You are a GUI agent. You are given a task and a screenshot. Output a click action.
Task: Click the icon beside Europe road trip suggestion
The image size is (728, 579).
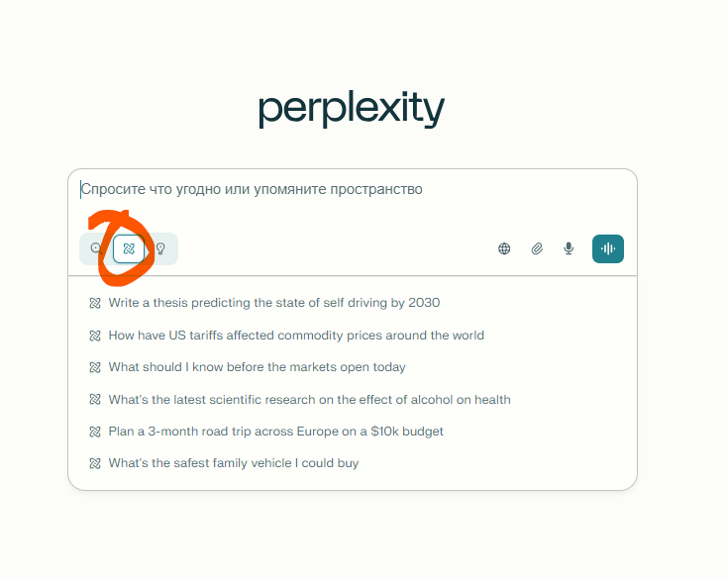(x=95, y=432)
